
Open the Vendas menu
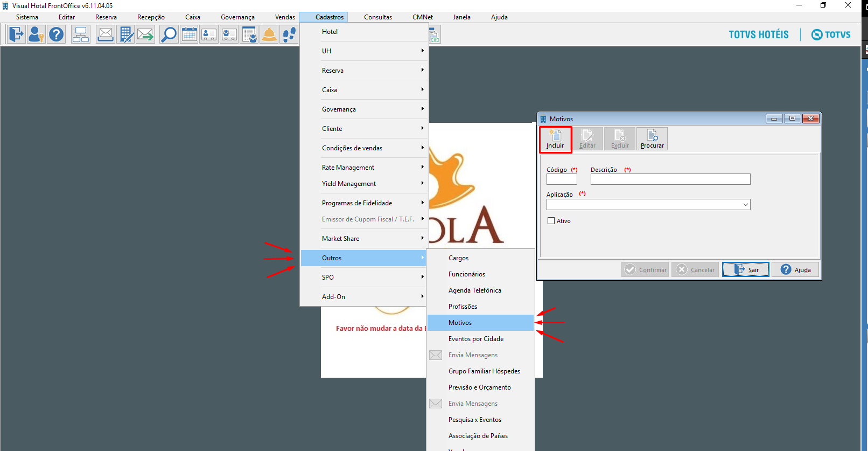[285, 17]
